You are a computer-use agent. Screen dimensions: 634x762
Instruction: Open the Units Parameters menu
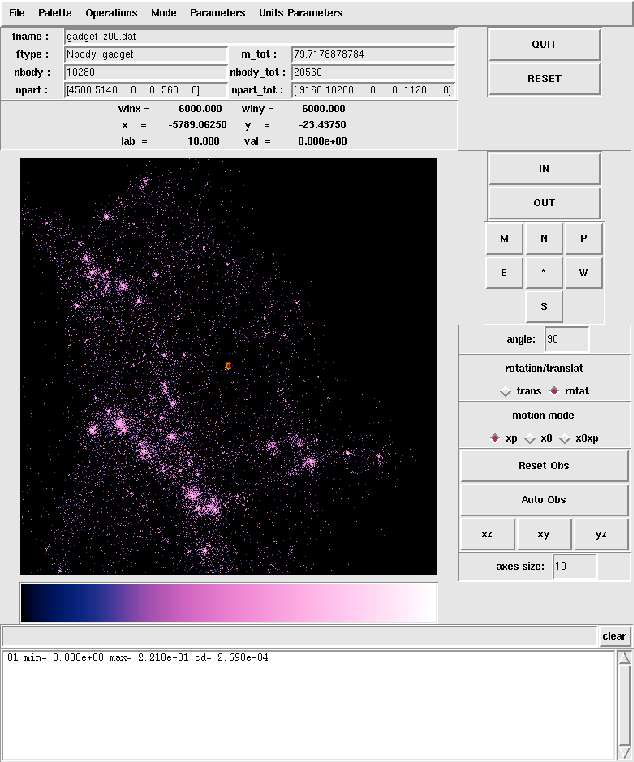point(301,13)
